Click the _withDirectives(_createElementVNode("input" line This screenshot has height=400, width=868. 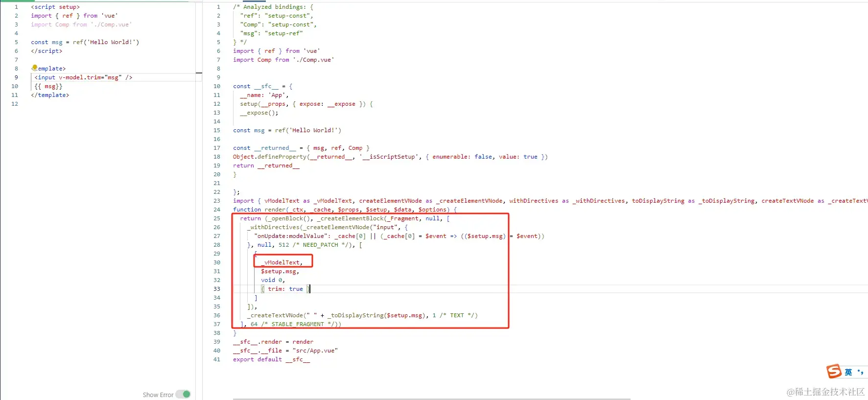[x=328, y=227]
